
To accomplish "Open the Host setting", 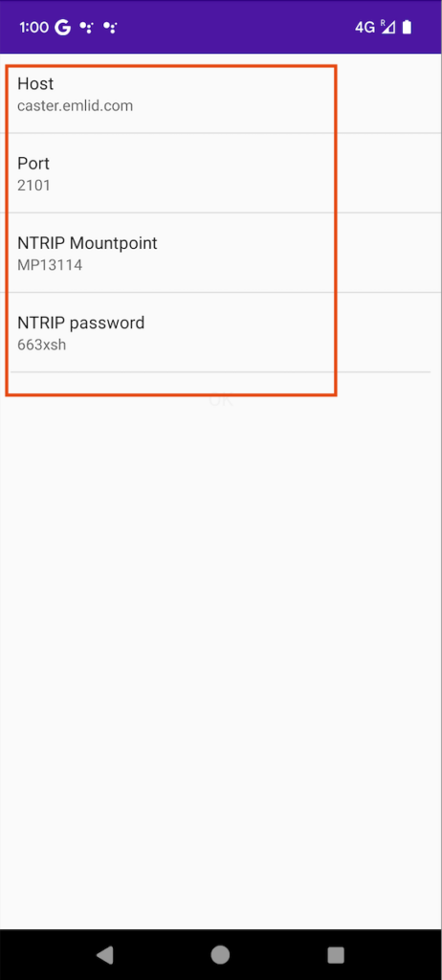I will [x=221, y=93].
